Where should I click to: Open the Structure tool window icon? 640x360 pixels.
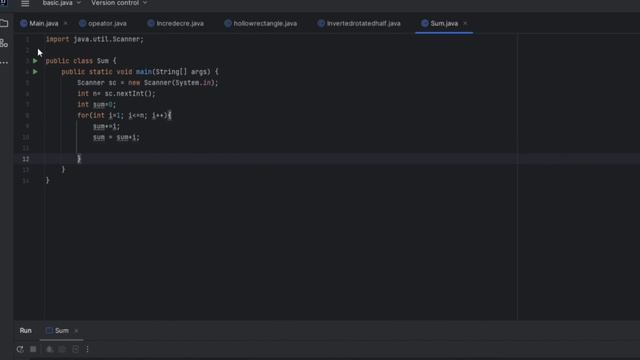tap(4, 43)
